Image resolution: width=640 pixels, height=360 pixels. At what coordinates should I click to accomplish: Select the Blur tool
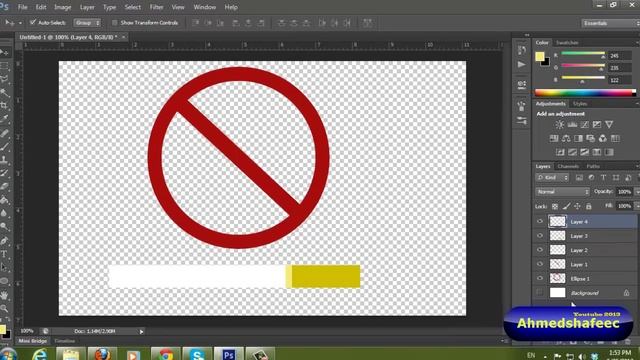(x=4, y=213)
